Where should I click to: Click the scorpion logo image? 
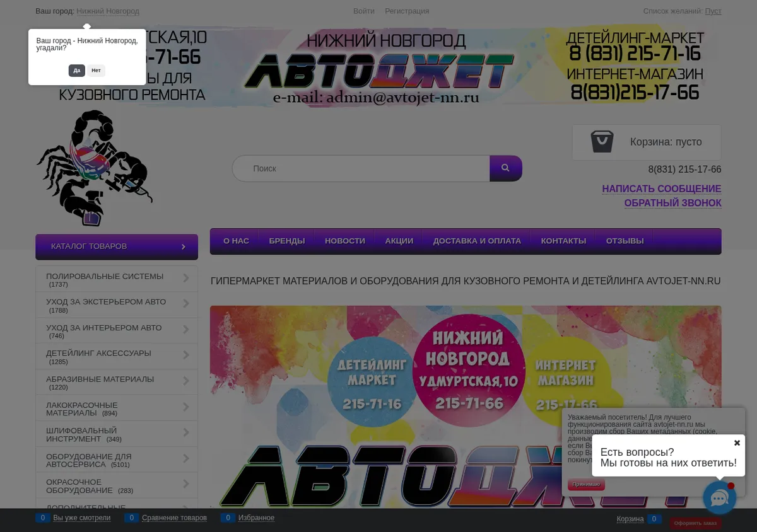point(95,168)
